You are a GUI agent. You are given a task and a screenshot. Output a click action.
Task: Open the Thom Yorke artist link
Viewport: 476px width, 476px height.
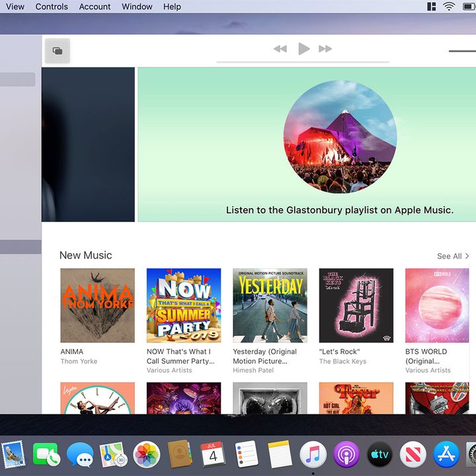click(x=79, y=361)
